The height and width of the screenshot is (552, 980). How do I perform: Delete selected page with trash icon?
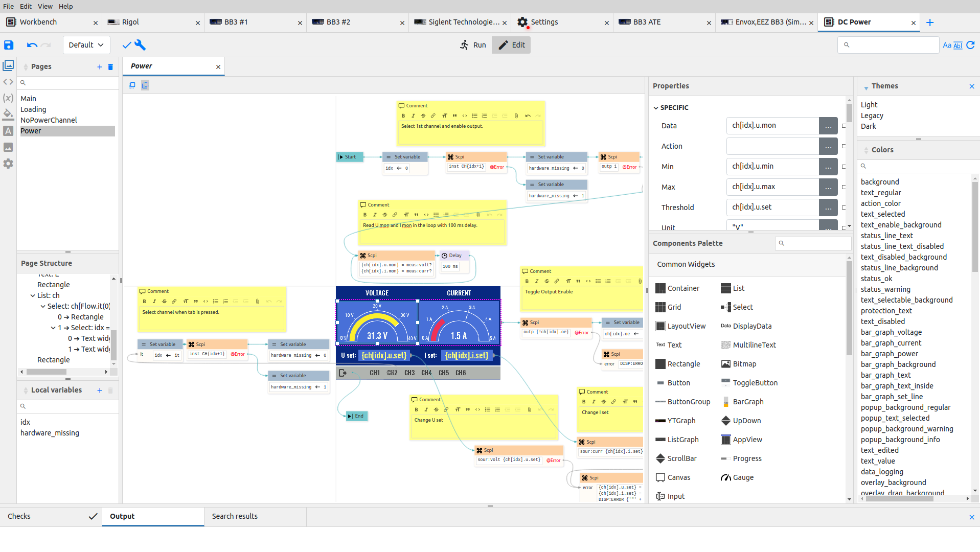[x=110, y=67]
